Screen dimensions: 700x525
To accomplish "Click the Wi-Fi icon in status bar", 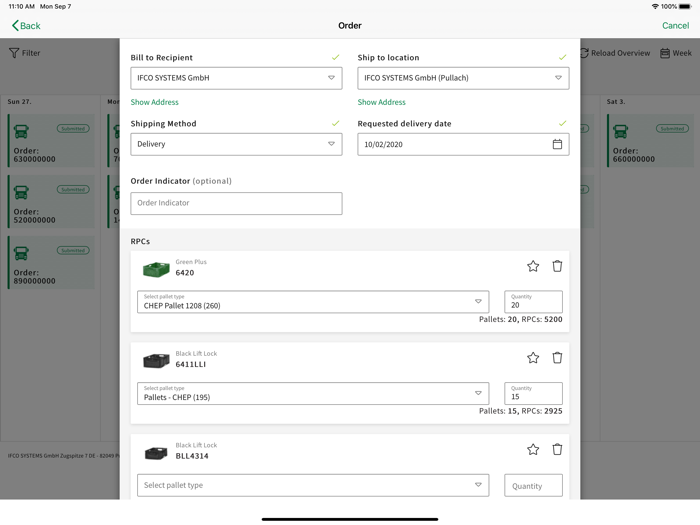I will coord(655,6).
